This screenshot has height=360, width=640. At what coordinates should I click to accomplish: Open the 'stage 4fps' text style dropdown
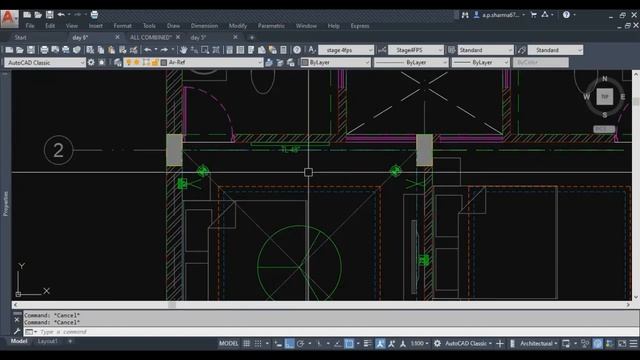coord(346,50)
